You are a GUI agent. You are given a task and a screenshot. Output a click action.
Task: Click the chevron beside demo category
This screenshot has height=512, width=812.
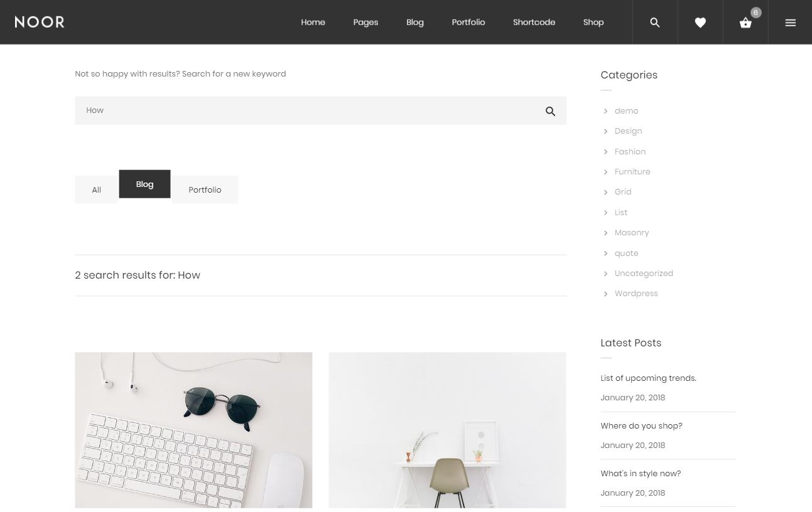[605, 111]
